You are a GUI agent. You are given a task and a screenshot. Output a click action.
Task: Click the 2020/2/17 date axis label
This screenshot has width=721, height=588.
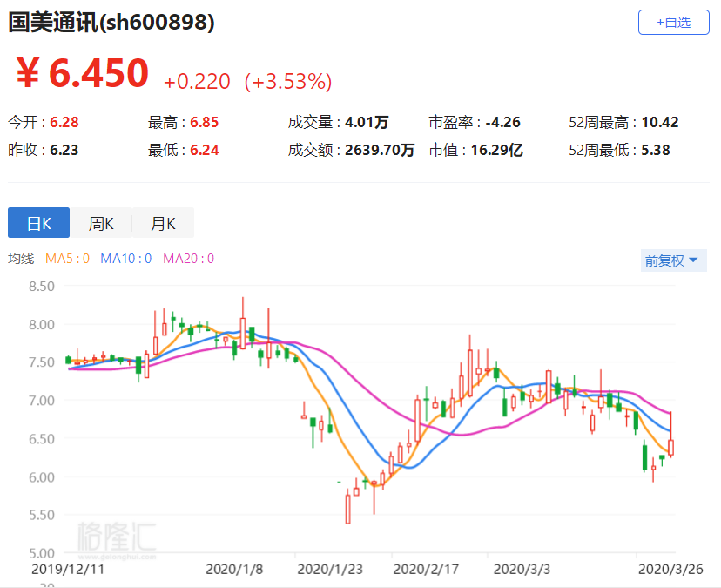click(x=426, y=569)
